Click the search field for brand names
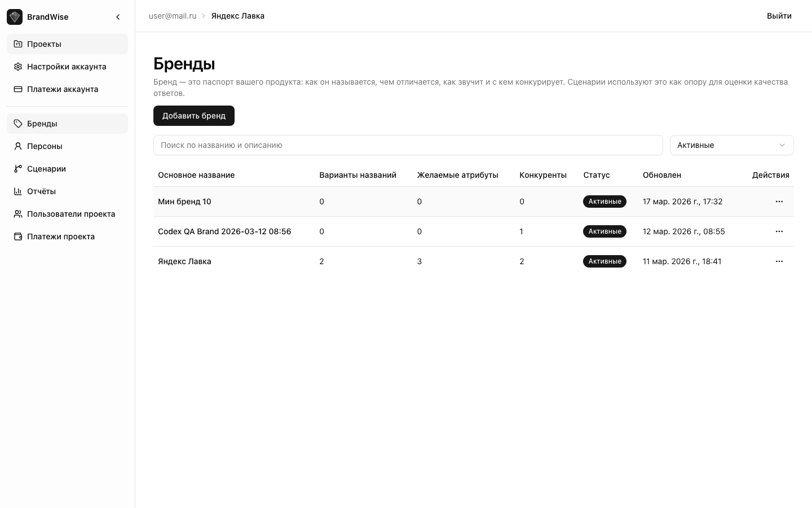Screen dimensions: 812x508 coord(408,145)
